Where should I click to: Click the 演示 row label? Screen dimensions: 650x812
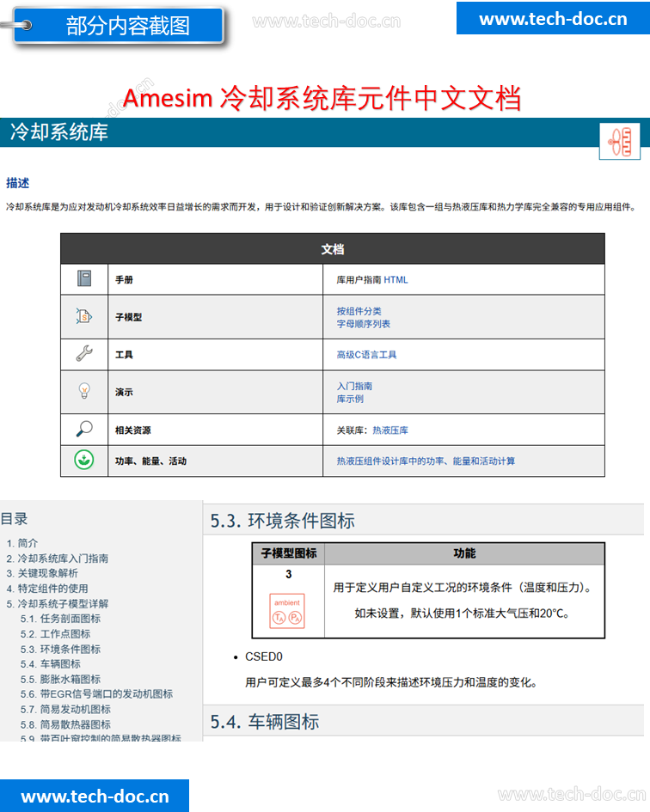pos(125,392)
